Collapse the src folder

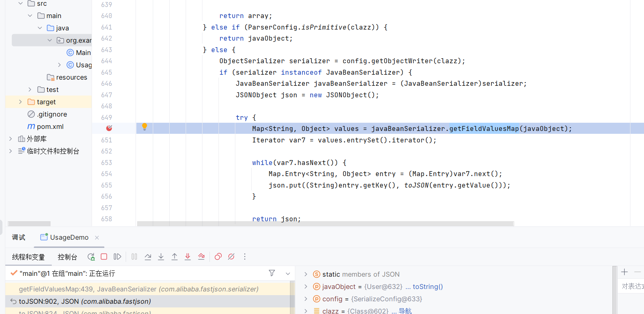[20, 3]
